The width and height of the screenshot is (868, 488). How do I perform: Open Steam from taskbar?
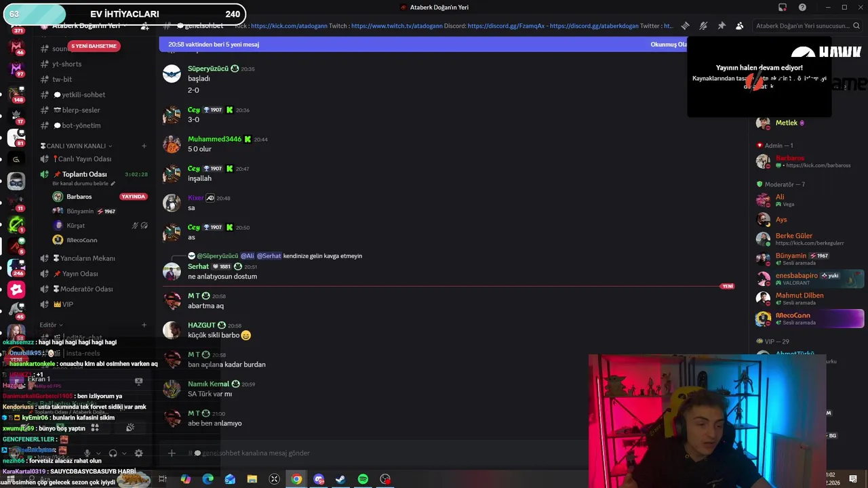tap(340, 479)
